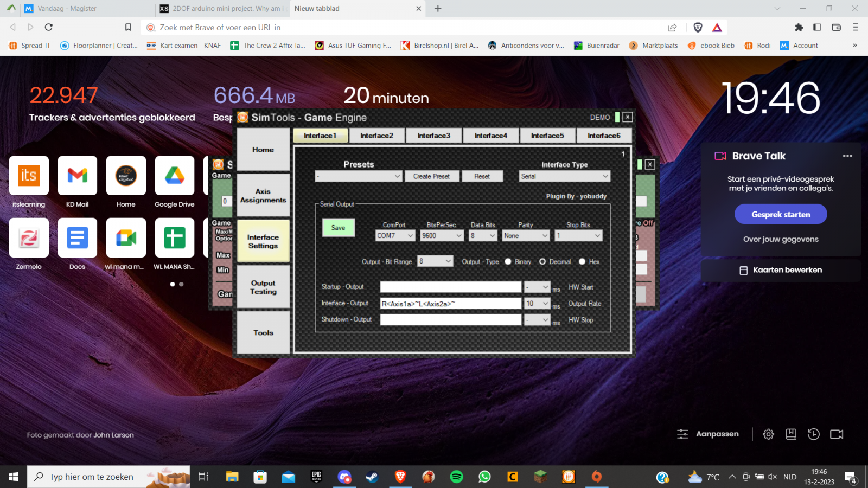Viewport: 868px width, 488px height.
Task: Open File Explorer from the taskbar
Action: tap(232, 477)
